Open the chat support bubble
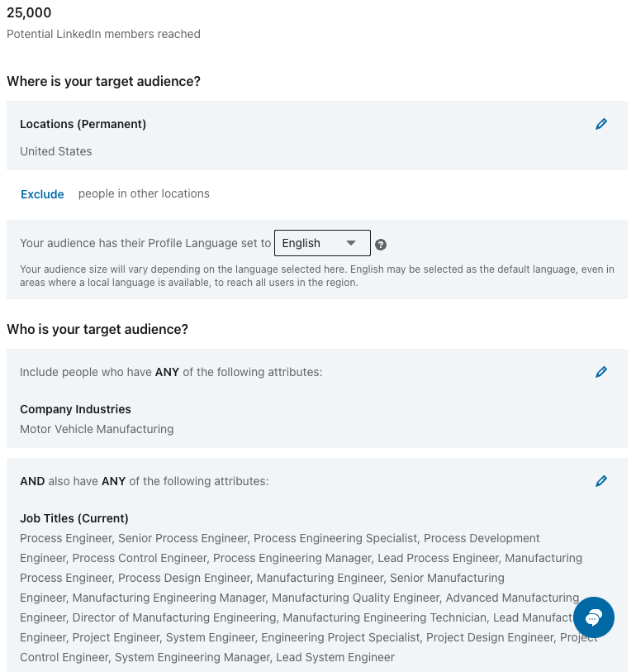This screenshot has height=672, width=636. (593, 617)
